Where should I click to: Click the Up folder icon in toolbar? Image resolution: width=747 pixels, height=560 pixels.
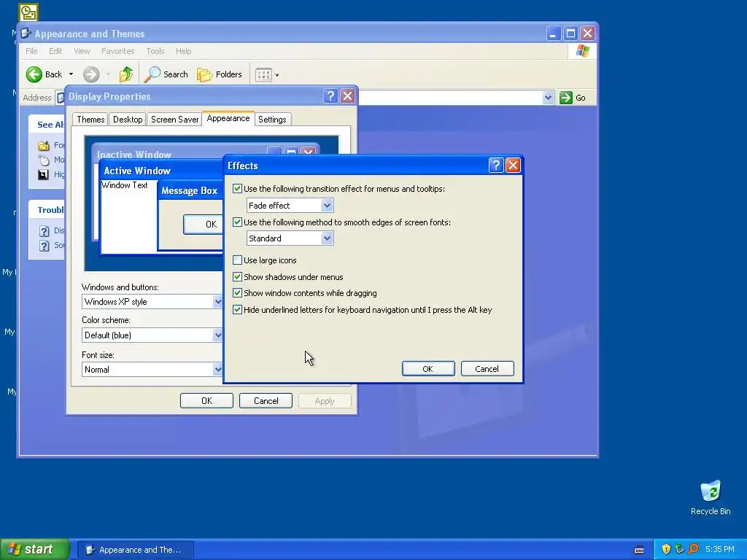(x=125, y=74)
